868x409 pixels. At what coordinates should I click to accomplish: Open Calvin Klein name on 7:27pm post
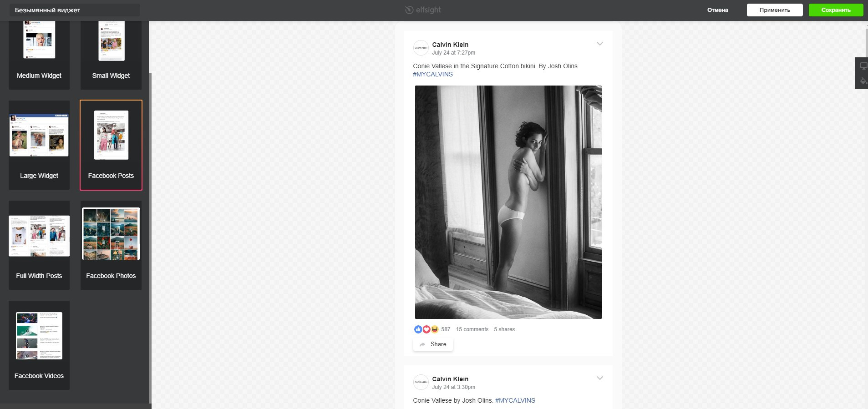[450, 45]
